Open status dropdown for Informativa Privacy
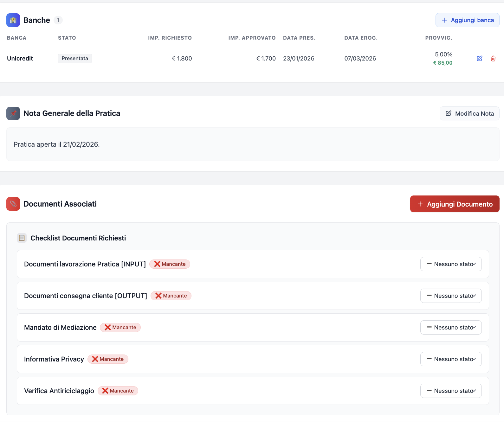This screenshot has width=504, height=422. pyautogui.click(x=451, y=359)
